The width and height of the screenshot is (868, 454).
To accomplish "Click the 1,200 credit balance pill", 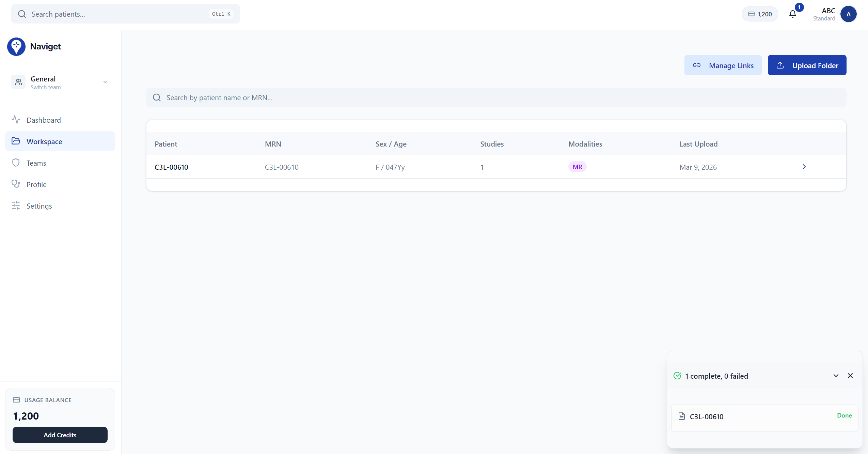I will [760, 14].
